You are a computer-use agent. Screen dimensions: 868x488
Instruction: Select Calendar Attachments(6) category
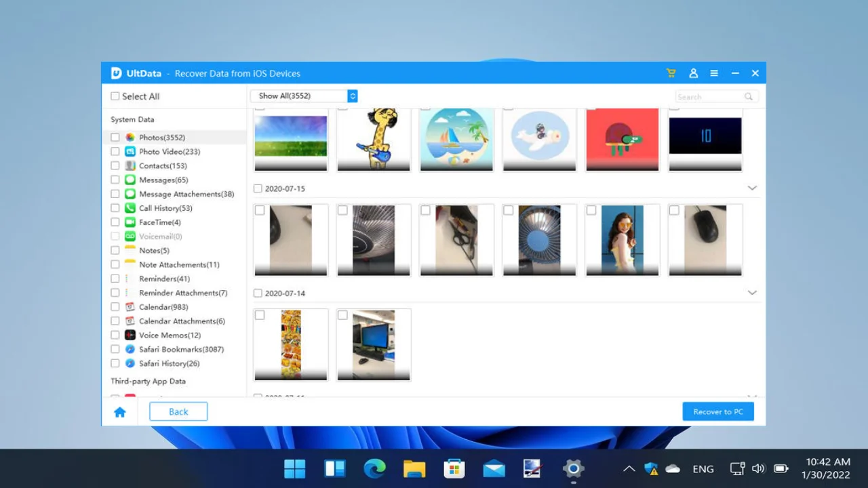(182, 321)
